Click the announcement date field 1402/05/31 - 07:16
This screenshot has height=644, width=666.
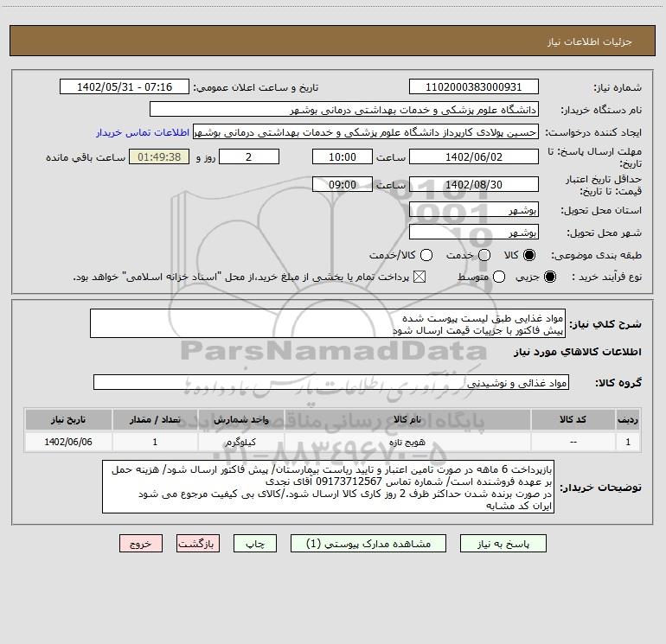[124, 87]
